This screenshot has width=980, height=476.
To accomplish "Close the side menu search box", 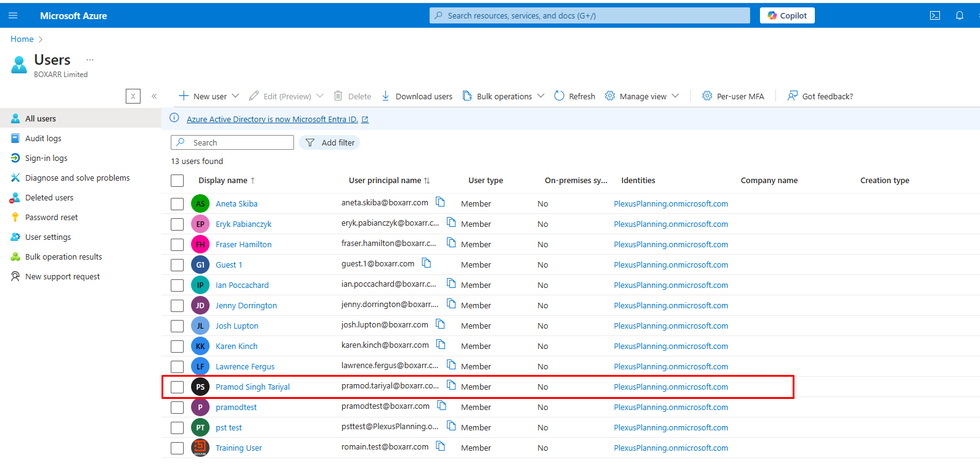I will point(133,96).
